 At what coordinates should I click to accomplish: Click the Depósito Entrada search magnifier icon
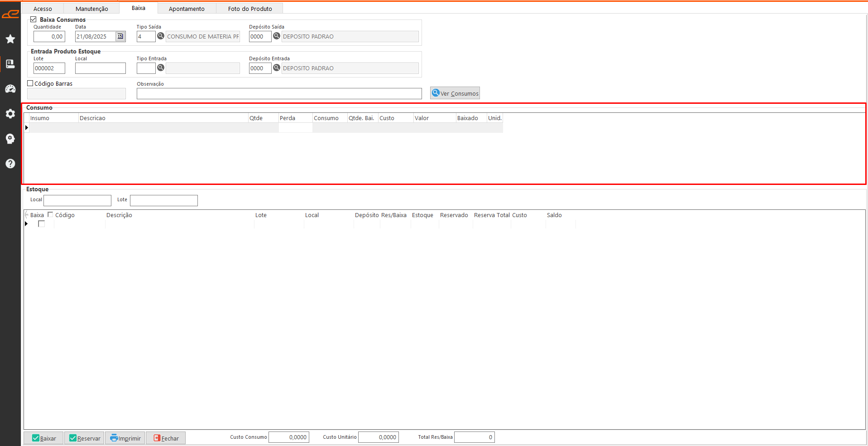[277, 68]
